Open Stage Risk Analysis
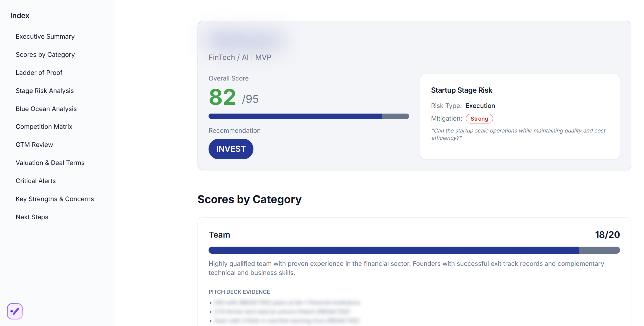The width and height of the screenshot is (644, 326). 45,90
